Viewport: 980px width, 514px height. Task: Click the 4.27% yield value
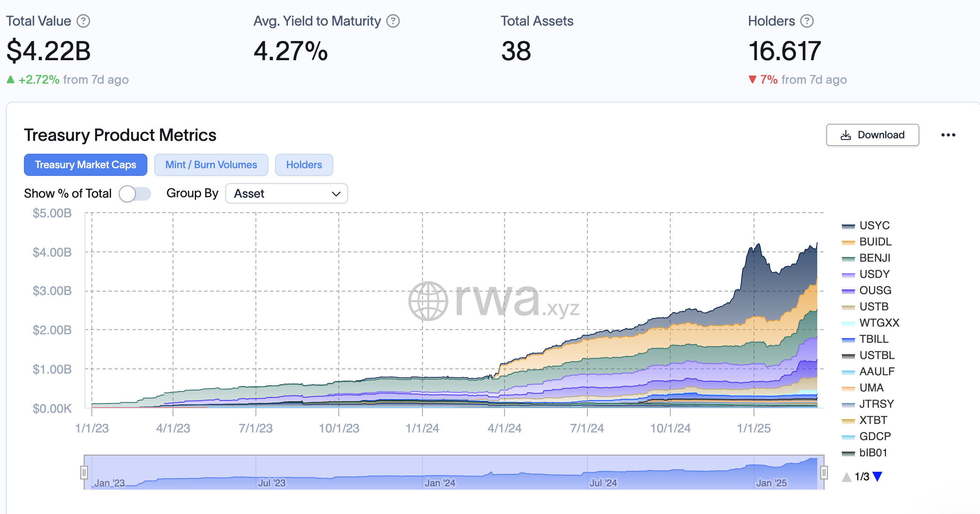click(x=290, y=51)
